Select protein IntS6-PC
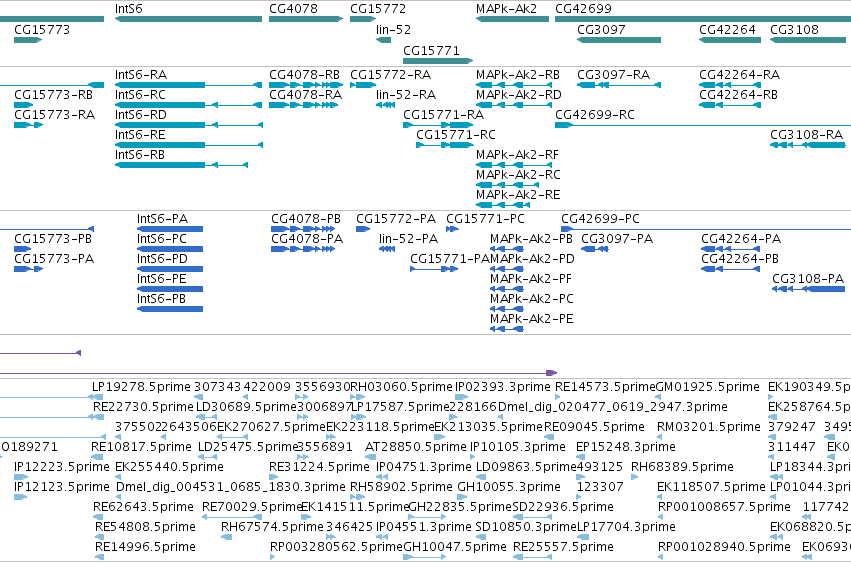Screen dimensions: 851x562 tap(170, 249)
